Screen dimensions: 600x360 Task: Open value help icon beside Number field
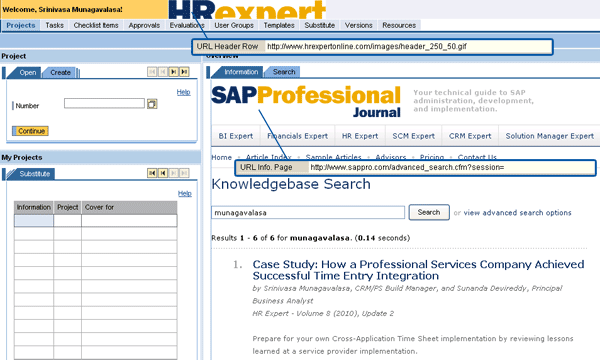(152, 104)
